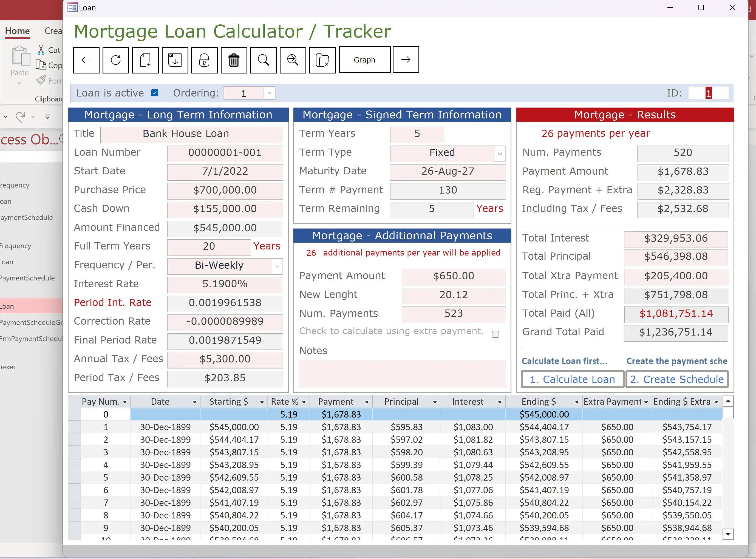Toggle the Loan is active checkbox

click(155, 93)
